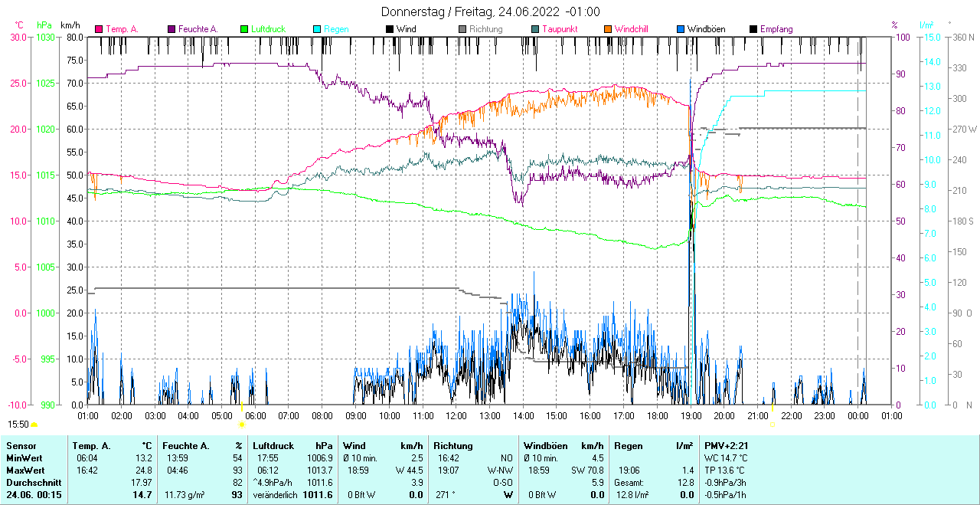Screen dimensions: 980x505
Task: Click the sunset marker near 21:00
Action: (772, 424)
